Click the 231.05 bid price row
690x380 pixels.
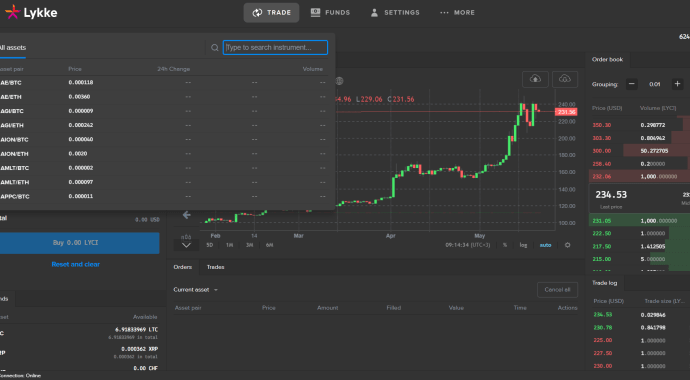(x=639, y=221)
